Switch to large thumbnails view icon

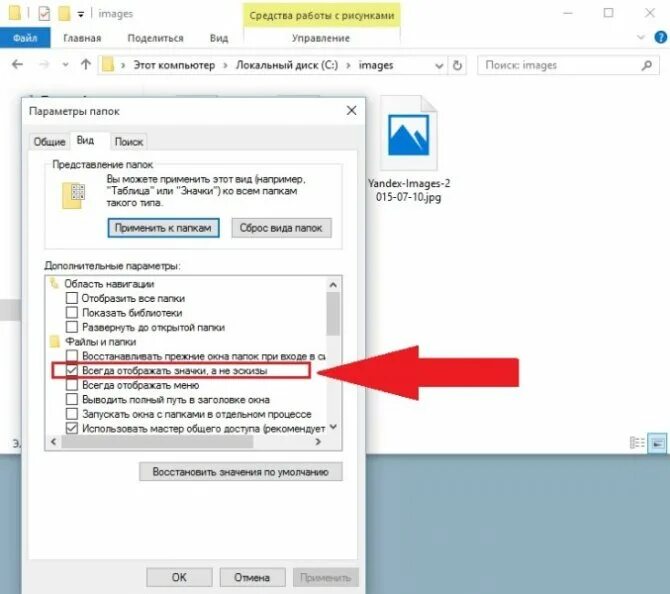(x=657, y=443)
